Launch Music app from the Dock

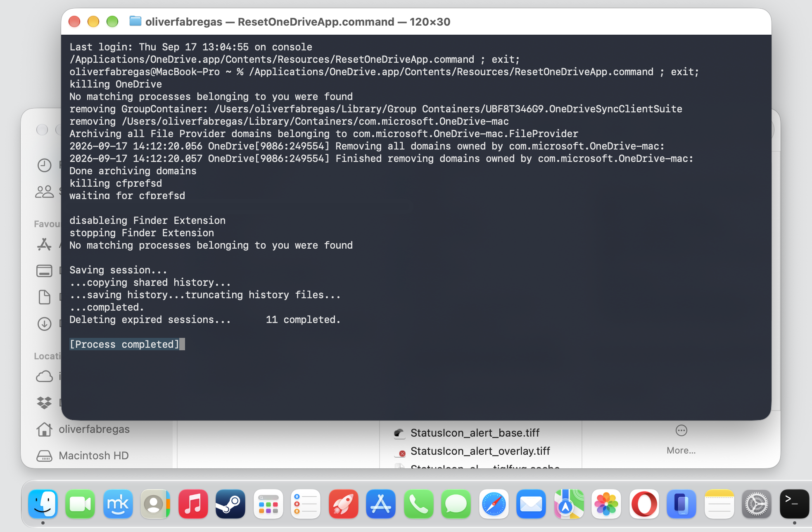193,504
